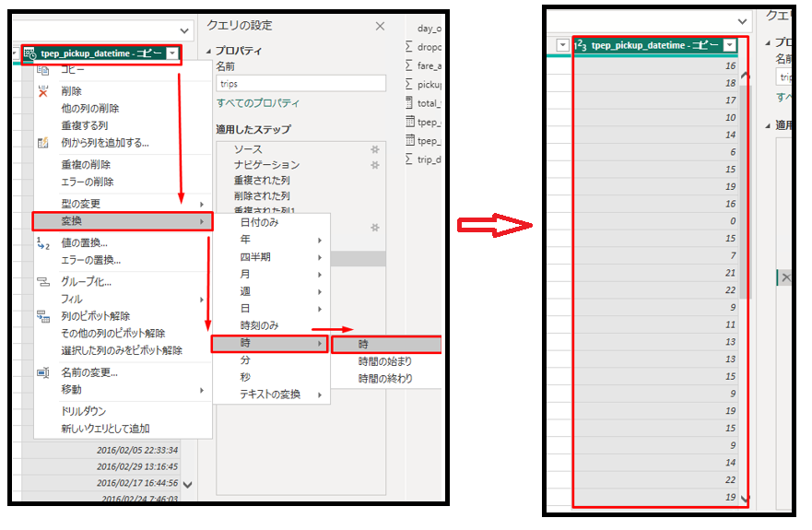812x530 pixels.
Task: Expand the 日 transform submenu
Action: point(272,309)
